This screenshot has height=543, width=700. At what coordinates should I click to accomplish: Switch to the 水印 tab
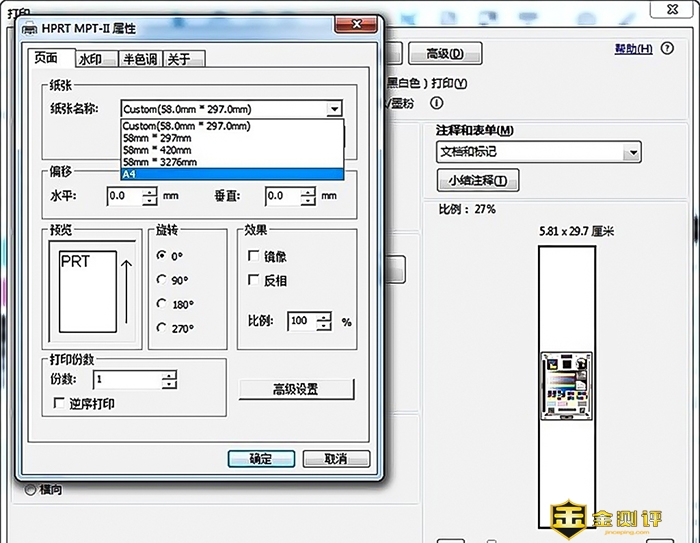pos(90,59)
